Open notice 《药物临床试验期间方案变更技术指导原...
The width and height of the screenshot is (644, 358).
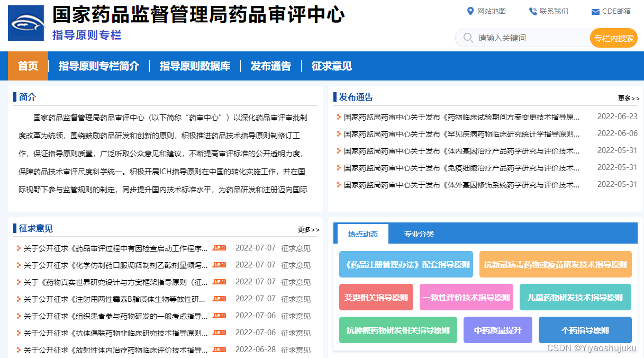click(x=461, y=117)
